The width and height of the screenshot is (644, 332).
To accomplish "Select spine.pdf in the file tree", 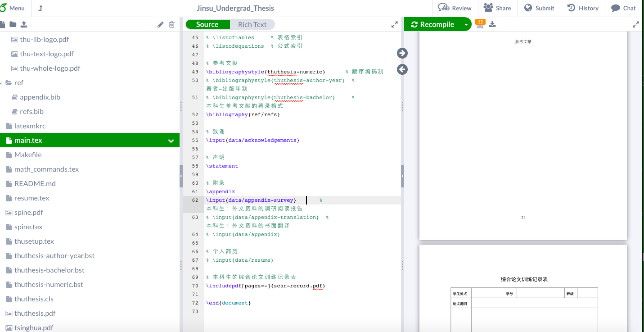I will [28, 213].
